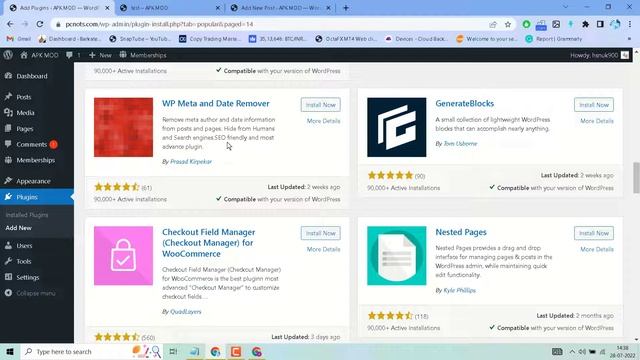Open author Tom Usborne link

[460, 144]
